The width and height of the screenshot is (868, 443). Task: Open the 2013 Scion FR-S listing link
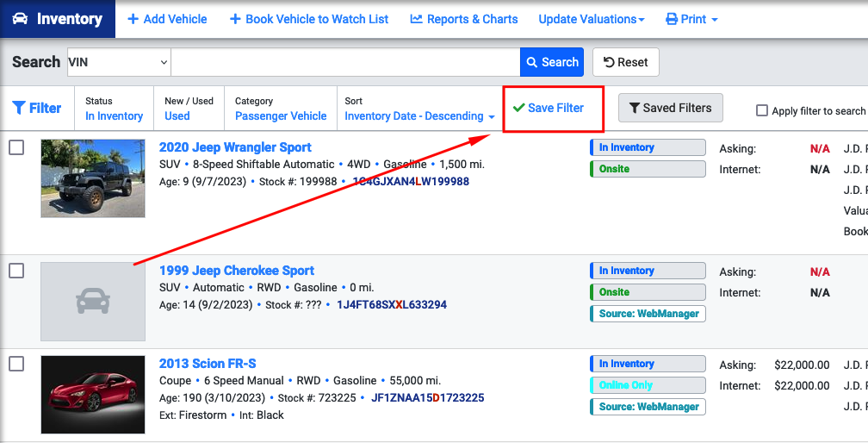[208, 364]
